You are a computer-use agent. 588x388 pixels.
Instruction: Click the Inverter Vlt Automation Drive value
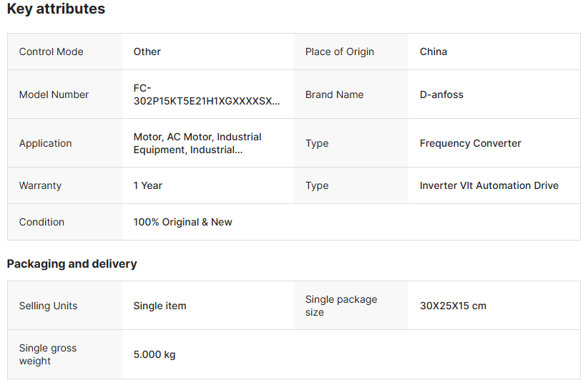pos(489,185)
